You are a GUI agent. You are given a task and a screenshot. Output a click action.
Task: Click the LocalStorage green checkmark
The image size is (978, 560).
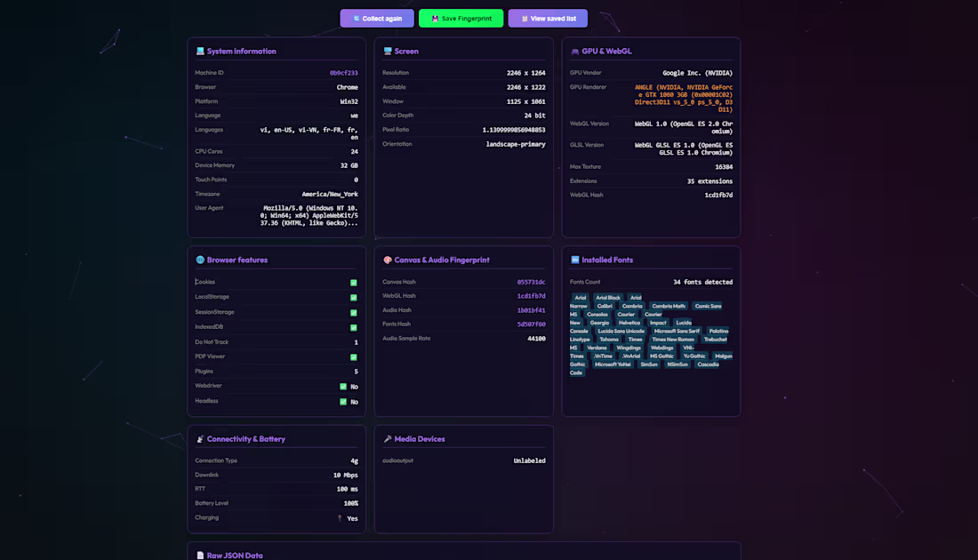(x=354, y=298)
